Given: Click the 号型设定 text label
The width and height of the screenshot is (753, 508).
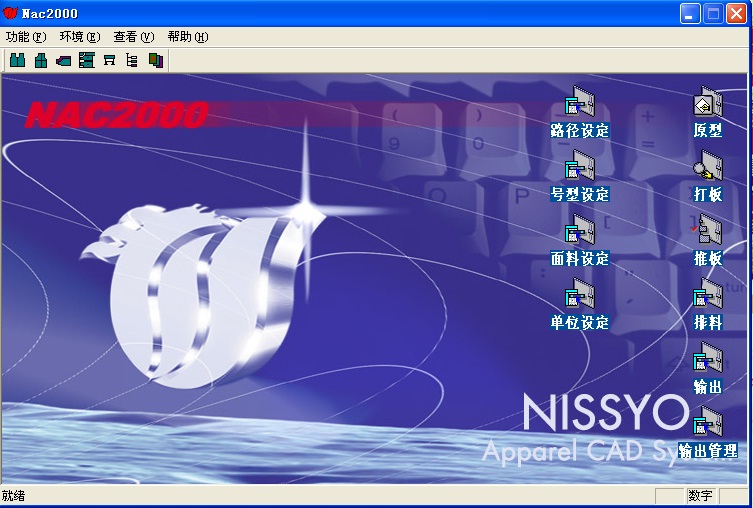Looking at the screenshot, I should (x=580, y=194).
